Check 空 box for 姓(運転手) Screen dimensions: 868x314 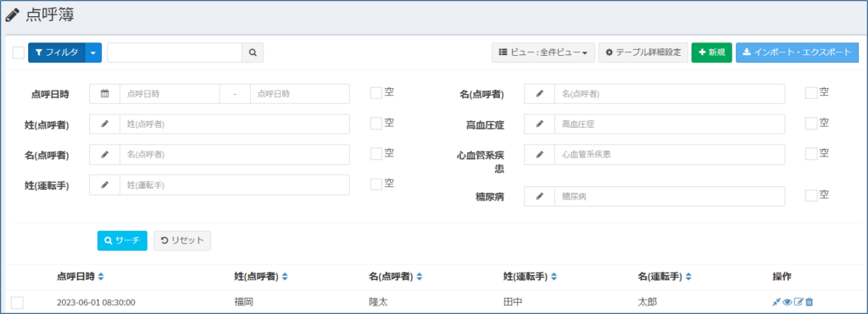376,185
